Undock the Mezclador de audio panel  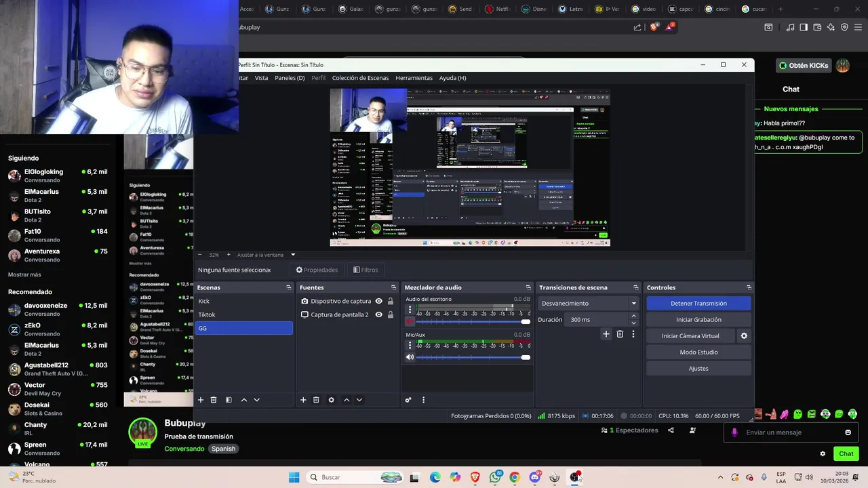pos(528,287)
